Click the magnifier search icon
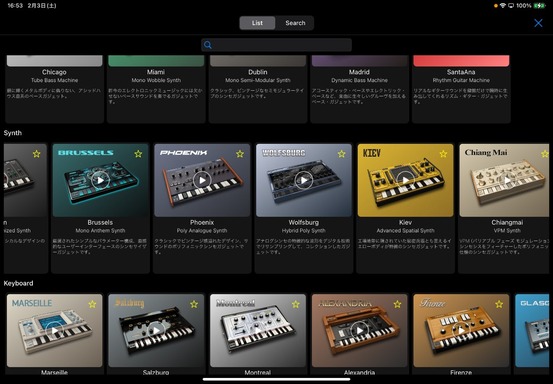 (x=208, y=45)
